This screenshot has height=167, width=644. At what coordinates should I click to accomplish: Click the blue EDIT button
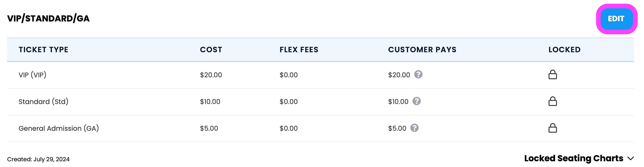(x=617, y=19)
